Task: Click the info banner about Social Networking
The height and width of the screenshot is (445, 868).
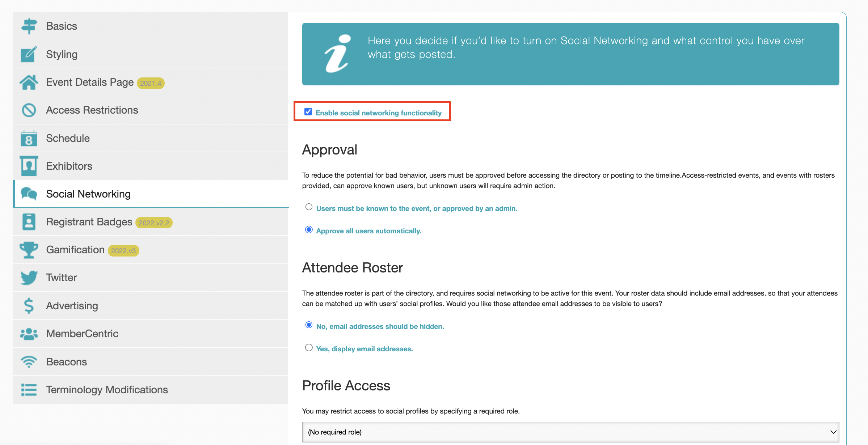Action: (570, 54)
